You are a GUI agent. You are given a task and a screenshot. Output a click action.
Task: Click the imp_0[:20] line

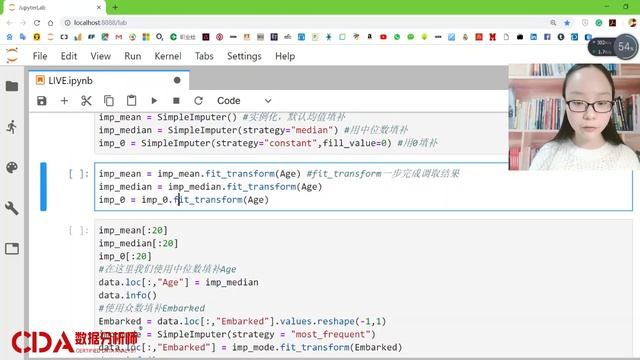tap(125, 256)
